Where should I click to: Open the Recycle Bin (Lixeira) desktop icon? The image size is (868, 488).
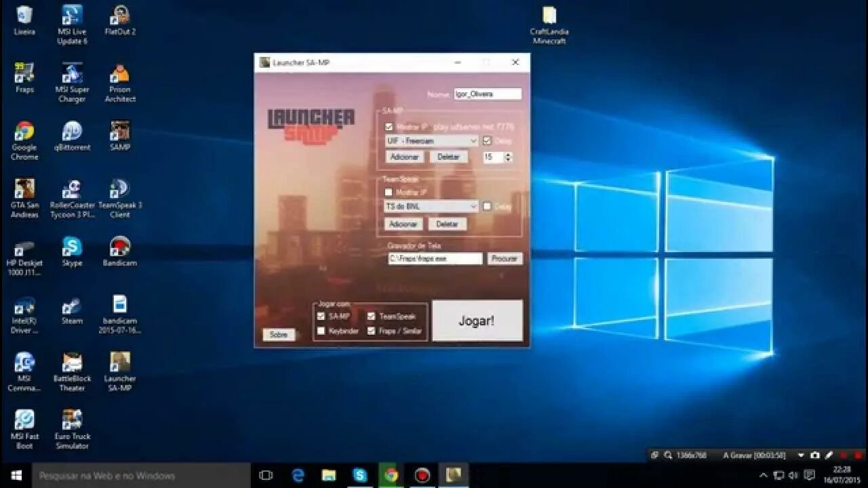(x=24, y=21)
